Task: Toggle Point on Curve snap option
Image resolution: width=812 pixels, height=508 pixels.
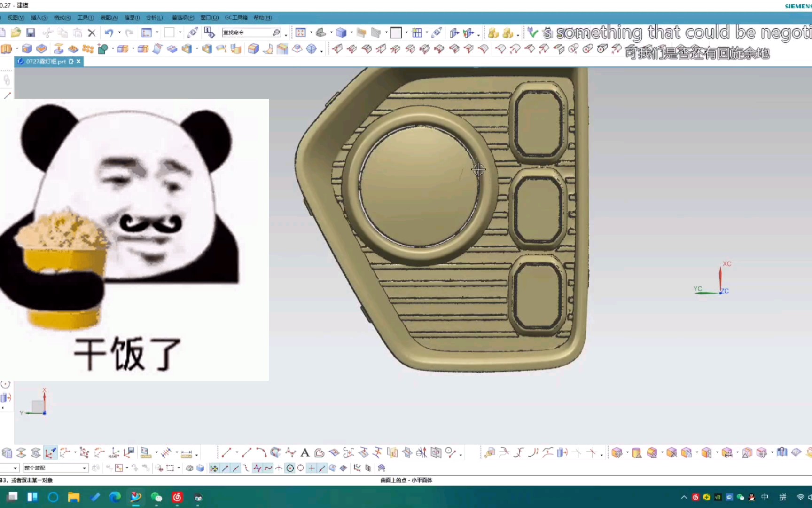Action: pyautogui.click(x=322, y=468)
